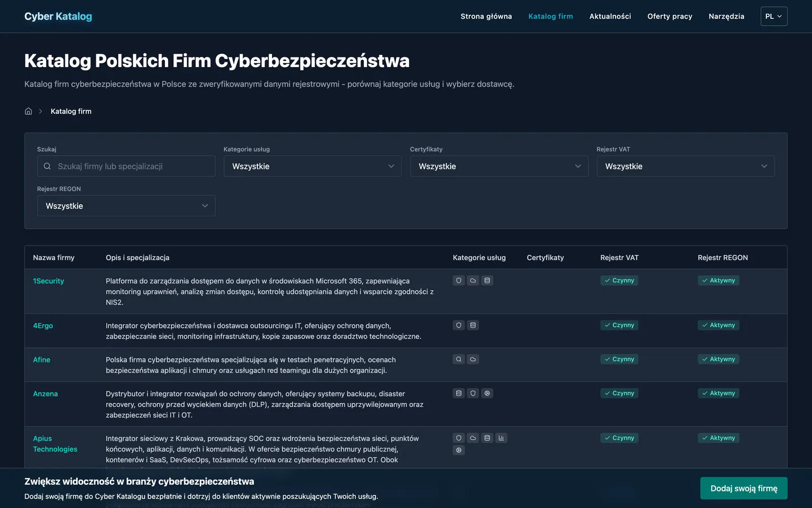Click the Czynny badge in Afine row
This screenshot has width=812, height=508.
point(619,359)
